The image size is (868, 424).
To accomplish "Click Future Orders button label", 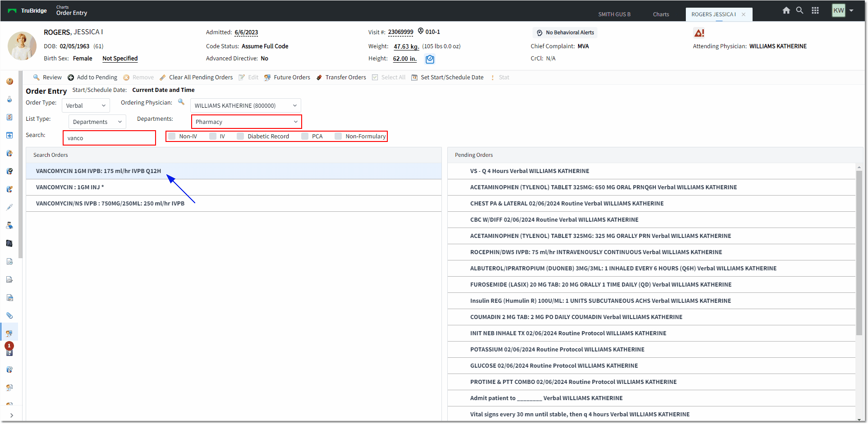I will coord(292,78).
